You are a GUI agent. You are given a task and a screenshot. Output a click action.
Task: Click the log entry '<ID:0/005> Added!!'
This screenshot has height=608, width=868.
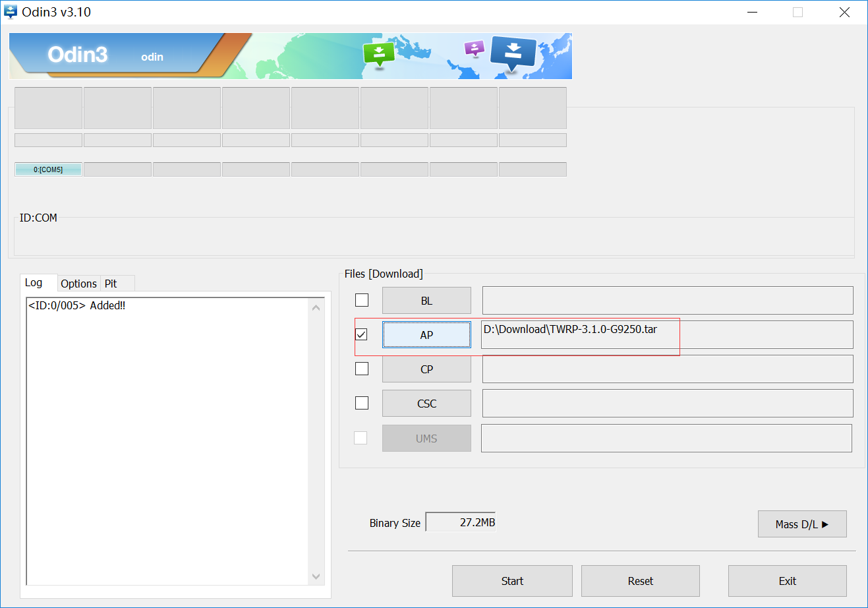[76, 305]
